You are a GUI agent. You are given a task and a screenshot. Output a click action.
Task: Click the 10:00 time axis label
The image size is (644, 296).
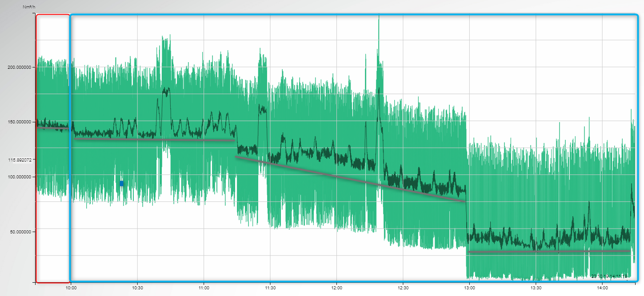click(71, 288)
